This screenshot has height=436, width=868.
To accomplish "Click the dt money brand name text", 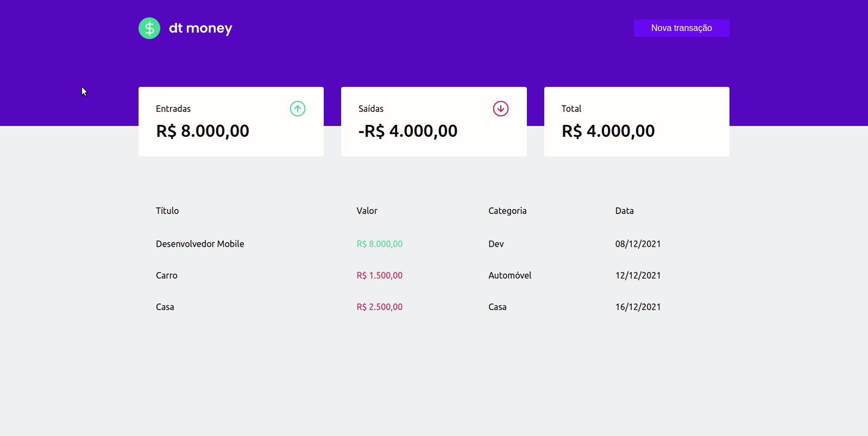I will point(200,28).
